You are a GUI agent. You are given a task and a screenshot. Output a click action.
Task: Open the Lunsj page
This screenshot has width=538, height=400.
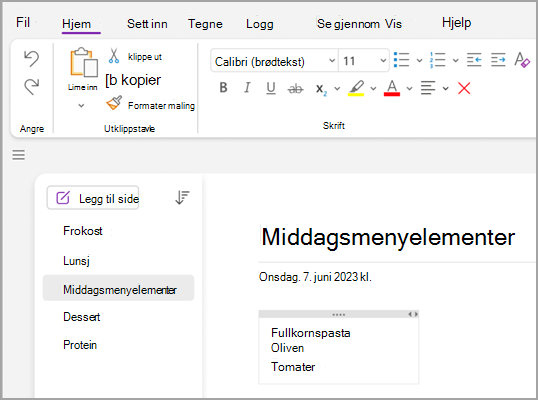[x=77, y=261]
